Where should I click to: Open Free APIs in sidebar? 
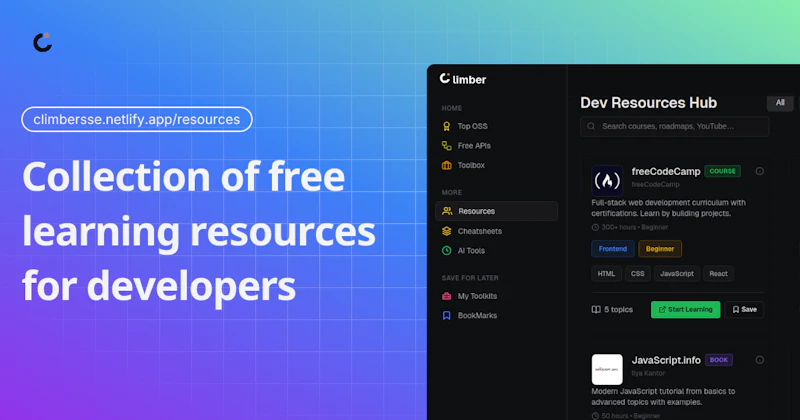click(474, 146)
